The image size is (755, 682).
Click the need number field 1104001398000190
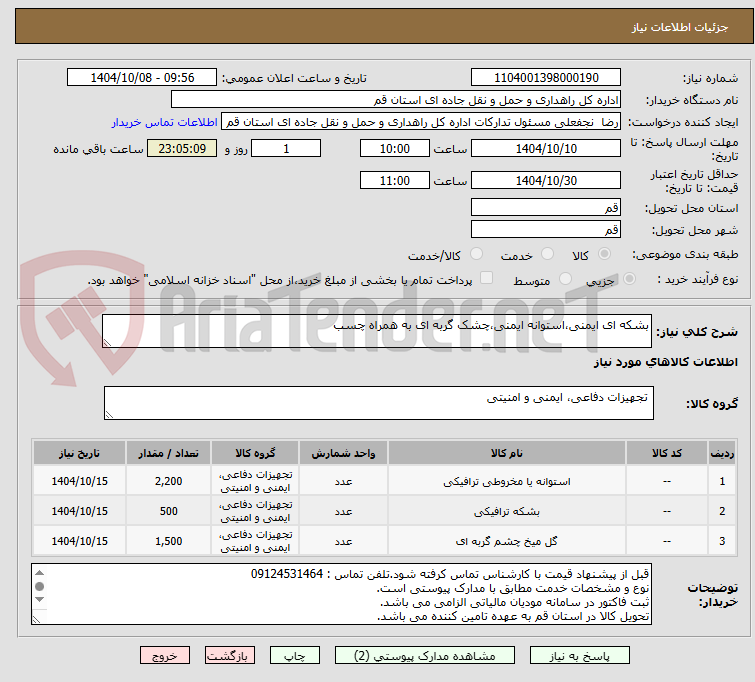(x=546, y=78)
